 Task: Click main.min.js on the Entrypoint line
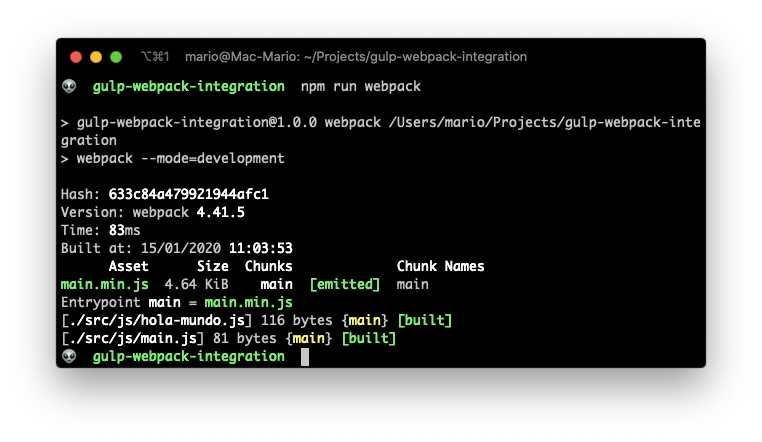coord(248,302)
